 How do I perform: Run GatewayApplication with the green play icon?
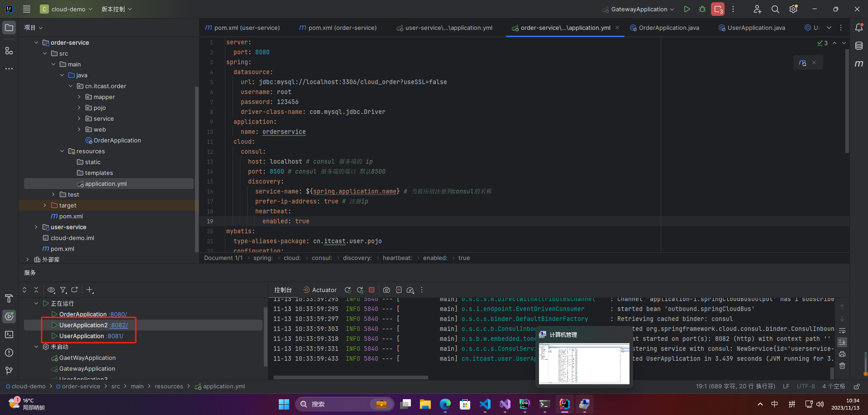pos(687,9)
